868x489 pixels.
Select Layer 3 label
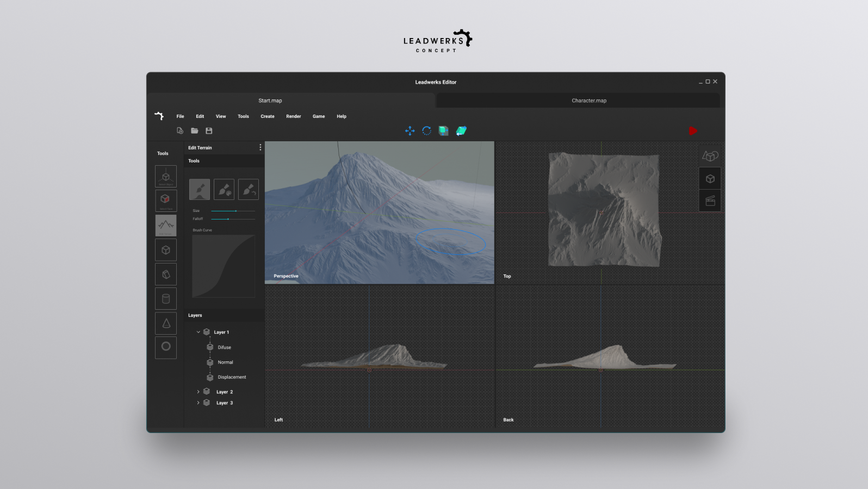click(x=225, y=403)
